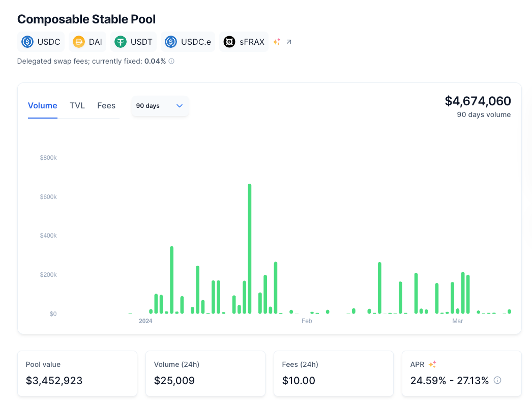Switch to the TVL tab
Image resolution: width=532 pixels, height=402 pixels.
point(77,106)
